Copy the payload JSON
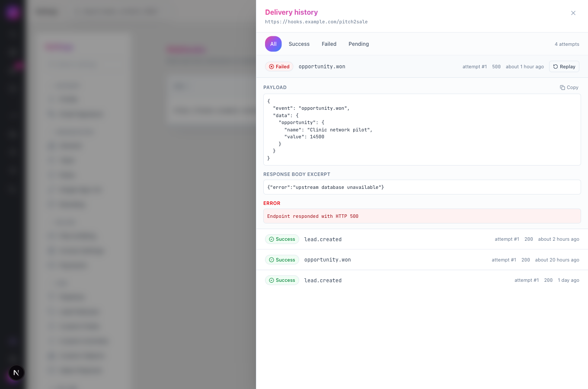588x389 pixels. [569, 87]
